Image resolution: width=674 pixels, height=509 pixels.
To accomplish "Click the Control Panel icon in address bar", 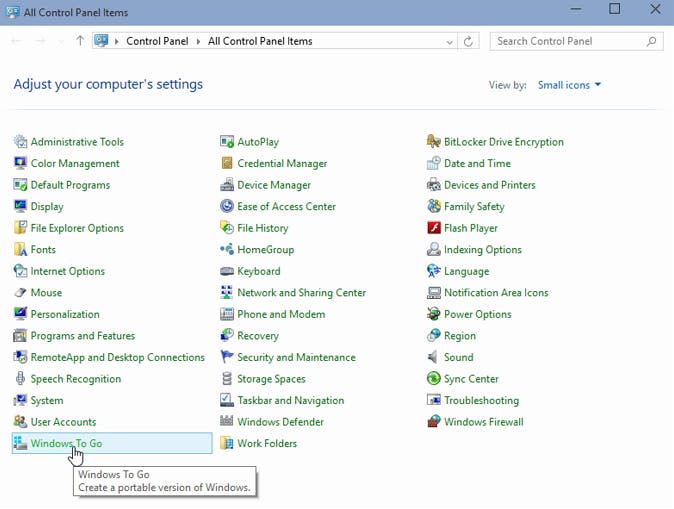I will point(101,41).
